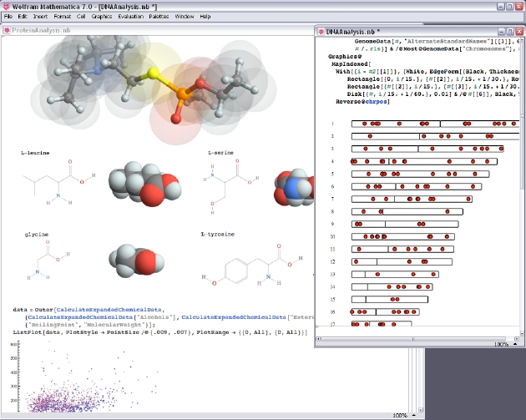The image size is (526, 420).
Task: Select the glycine structure diagram
Action: (49, 260)
